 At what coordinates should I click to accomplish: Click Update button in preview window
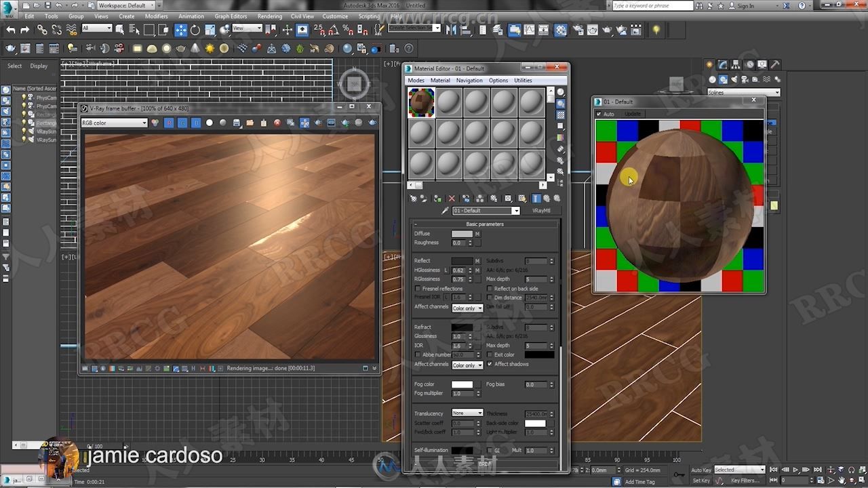632,114
